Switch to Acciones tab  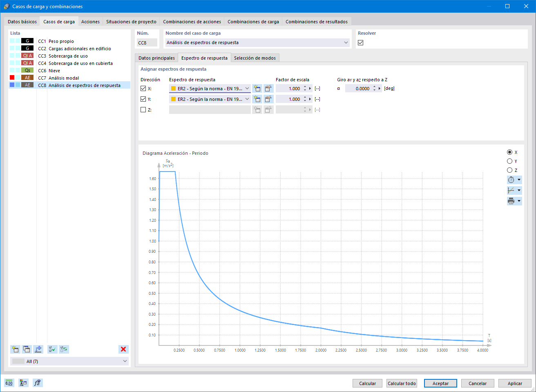pos(90,22)
